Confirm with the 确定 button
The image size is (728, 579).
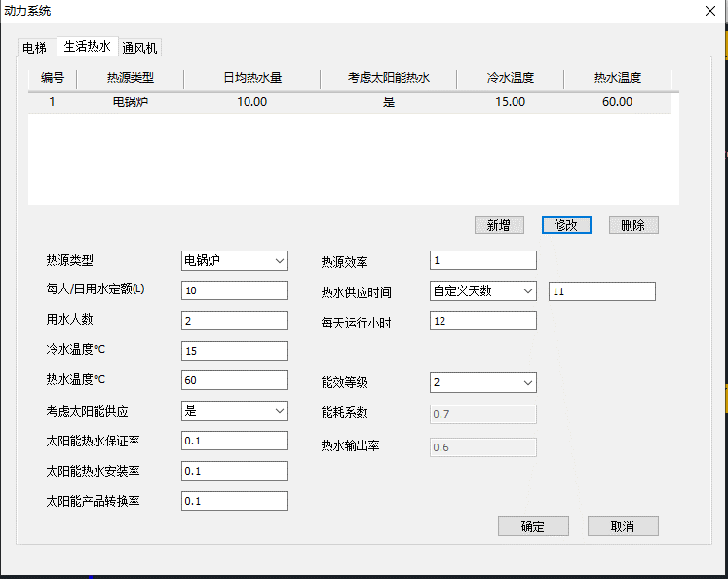coord(532,526)
